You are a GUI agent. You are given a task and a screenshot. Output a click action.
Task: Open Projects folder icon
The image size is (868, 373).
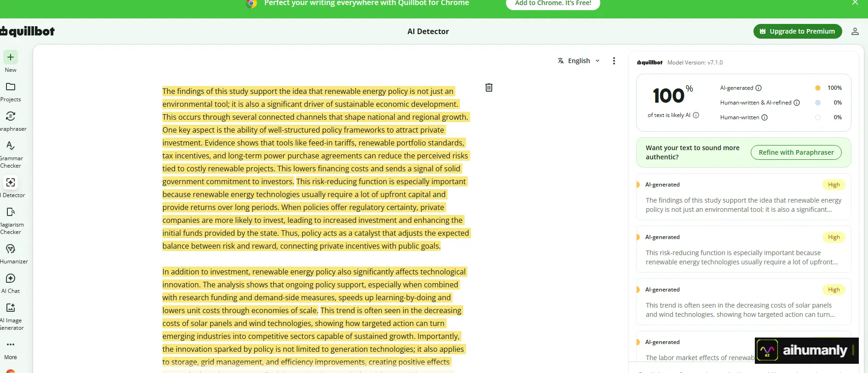[x=11, y=87]
